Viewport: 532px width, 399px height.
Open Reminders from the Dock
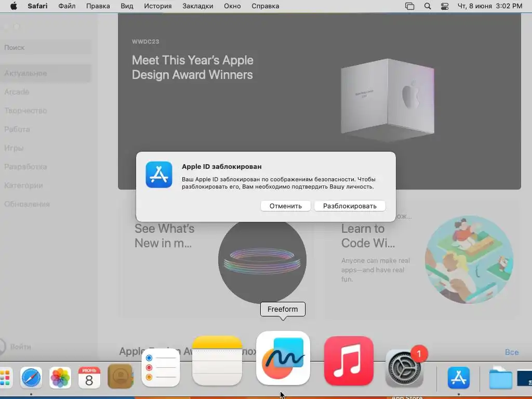pos(161,368)
